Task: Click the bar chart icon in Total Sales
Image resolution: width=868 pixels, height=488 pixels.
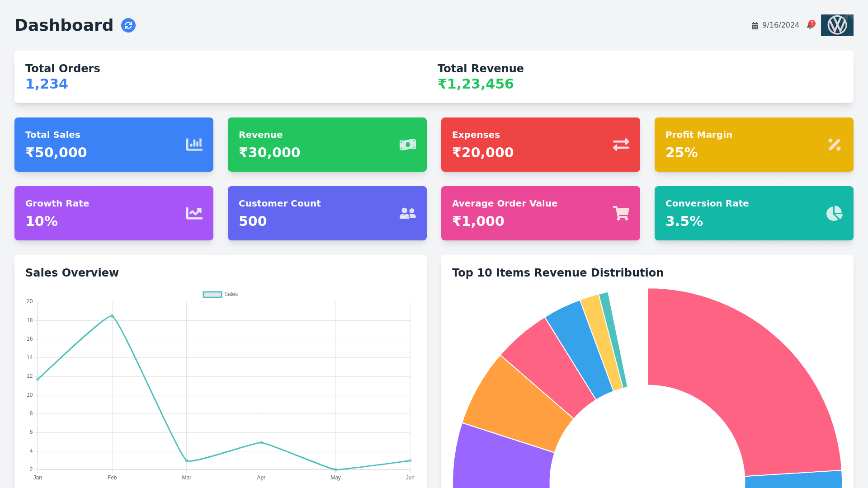Action: point(194,145)
